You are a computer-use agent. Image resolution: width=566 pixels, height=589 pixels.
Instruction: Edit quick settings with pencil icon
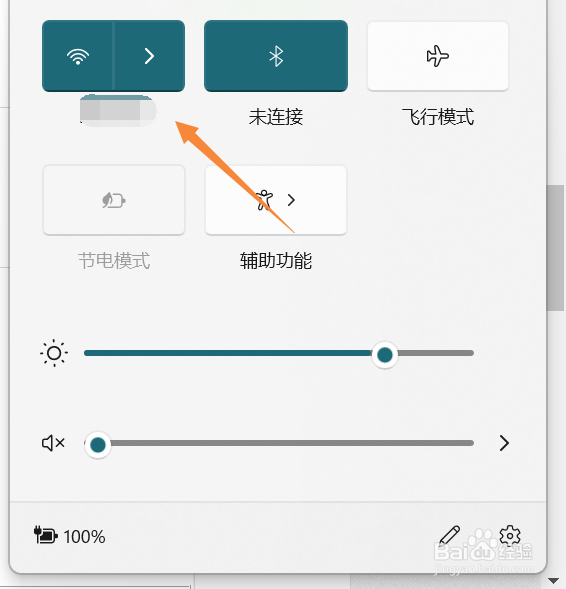coord(450,535)
